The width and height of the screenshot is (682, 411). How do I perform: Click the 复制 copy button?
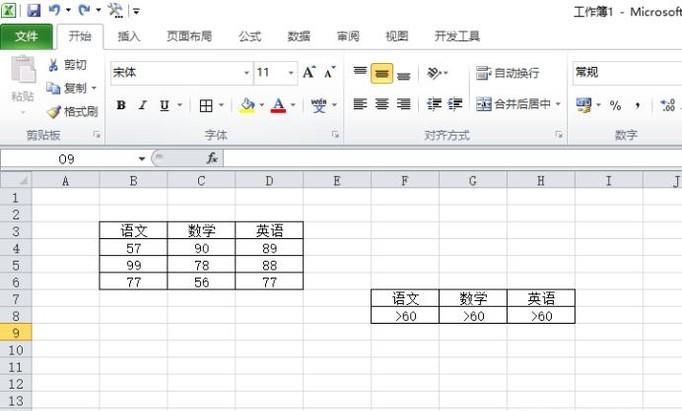67,88
